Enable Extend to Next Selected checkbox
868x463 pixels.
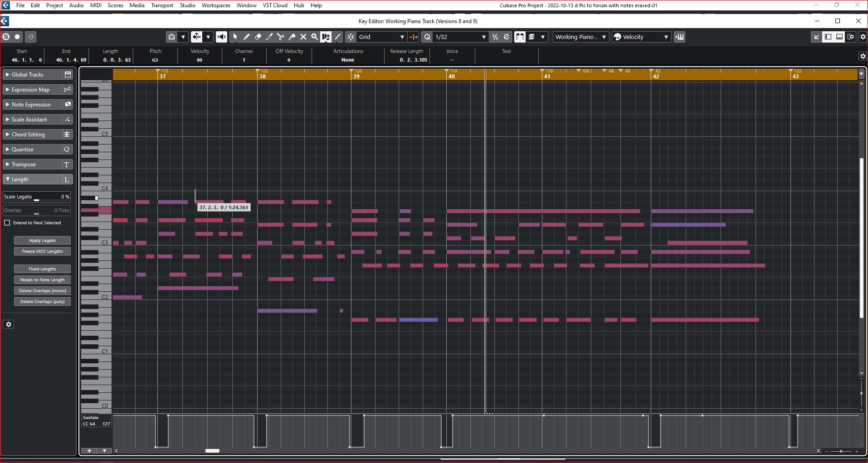coord(7,223)
